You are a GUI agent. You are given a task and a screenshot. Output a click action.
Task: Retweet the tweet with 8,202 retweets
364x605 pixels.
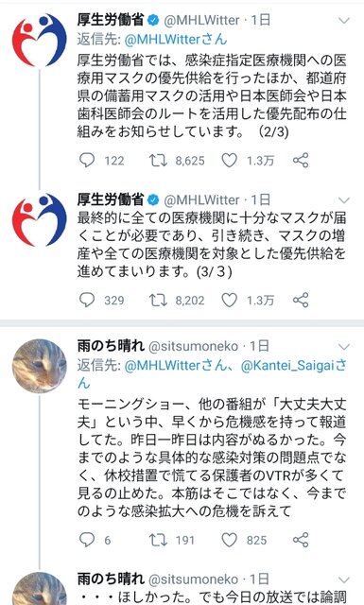click(x=158, y=300)
